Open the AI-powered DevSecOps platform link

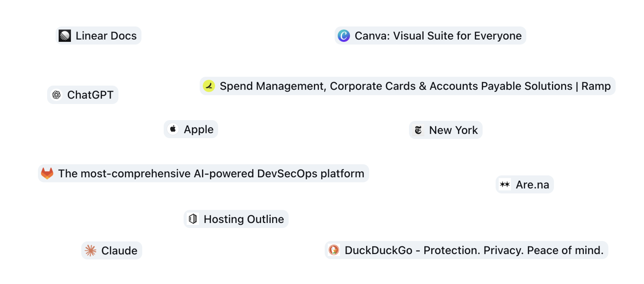point(211,173)
